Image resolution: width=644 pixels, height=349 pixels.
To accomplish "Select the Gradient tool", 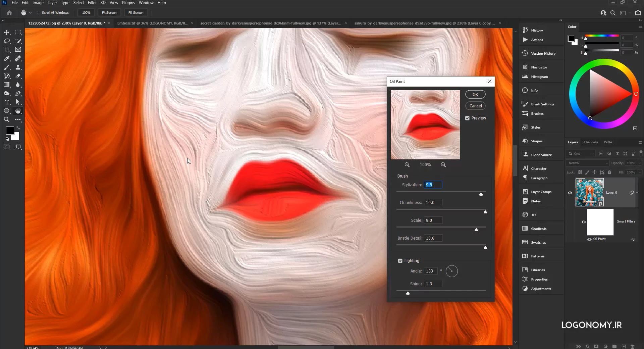I will pos(7,85).
